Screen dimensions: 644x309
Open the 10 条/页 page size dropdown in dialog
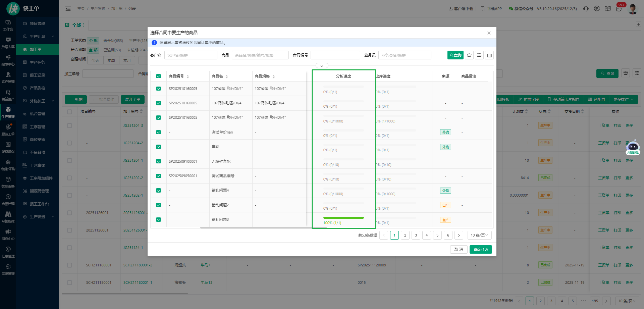(479, 235)
